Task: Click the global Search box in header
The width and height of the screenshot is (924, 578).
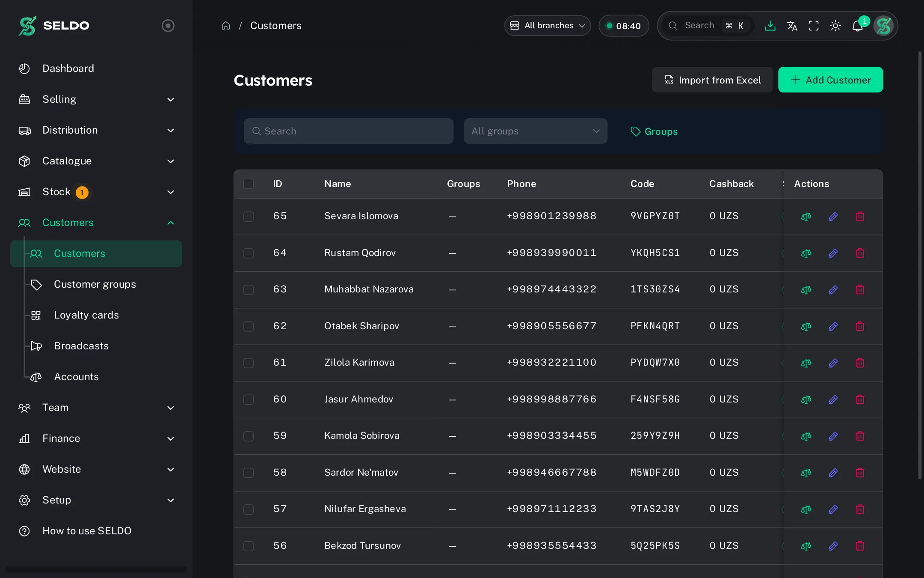Action: click(708, 26)
